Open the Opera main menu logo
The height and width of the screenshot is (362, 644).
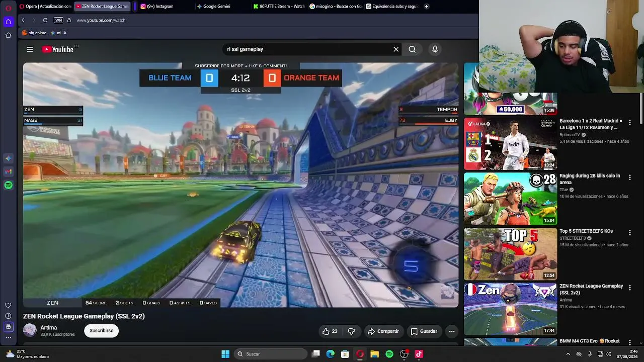(x=8, y=7)
